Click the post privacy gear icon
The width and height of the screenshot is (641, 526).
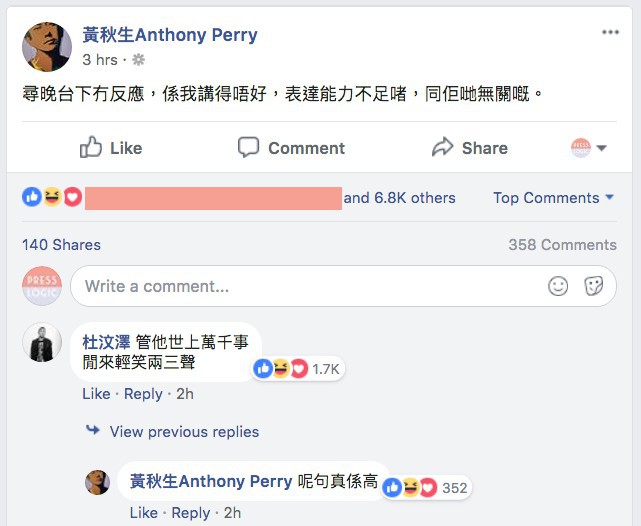coord(139,61)
